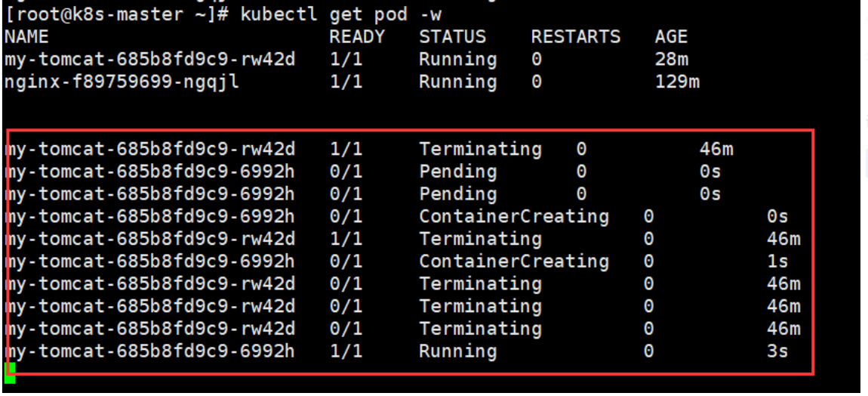Click the 129m age value

click(677, 82)
